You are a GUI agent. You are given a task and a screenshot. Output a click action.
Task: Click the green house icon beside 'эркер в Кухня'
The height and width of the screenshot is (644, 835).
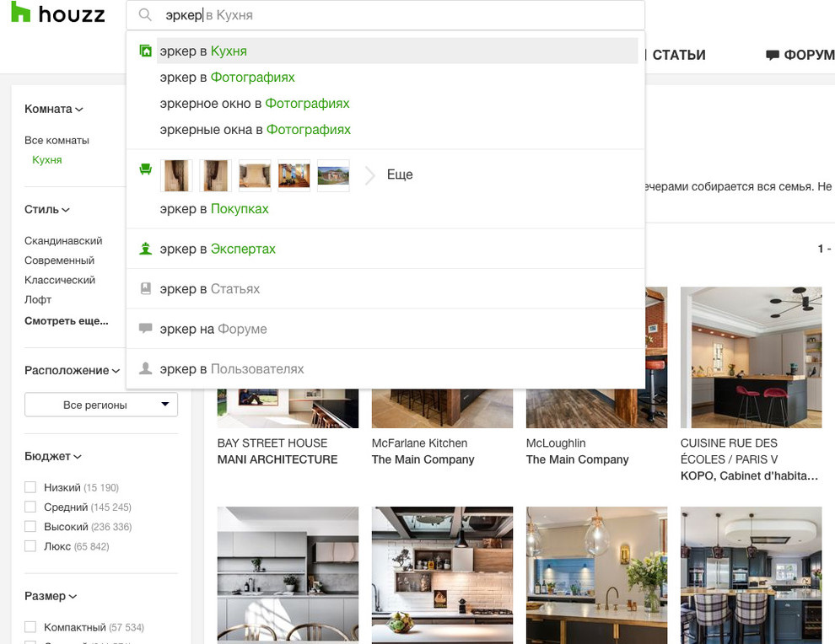point(145,51)
